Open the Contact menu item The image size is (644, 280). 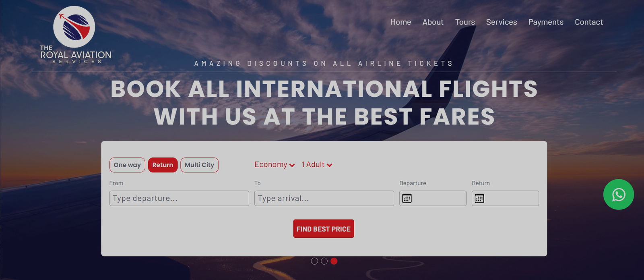(x=589, y=22)
